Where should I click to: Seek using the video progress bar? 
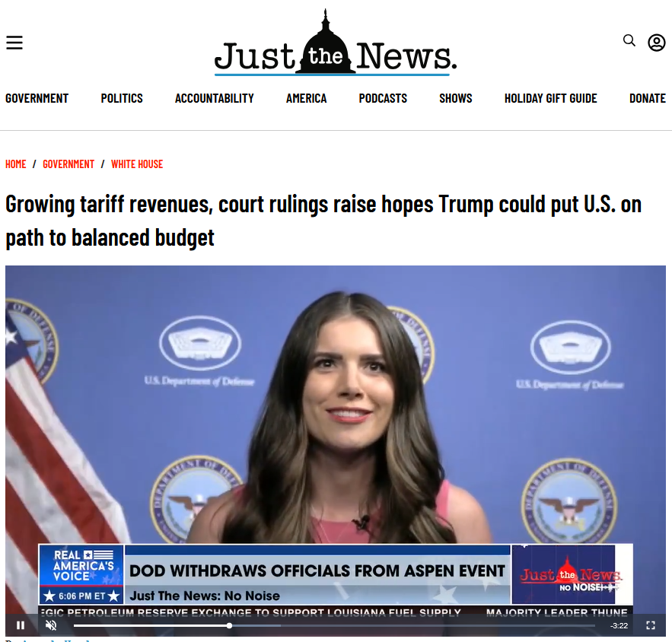tap(334, 626)
